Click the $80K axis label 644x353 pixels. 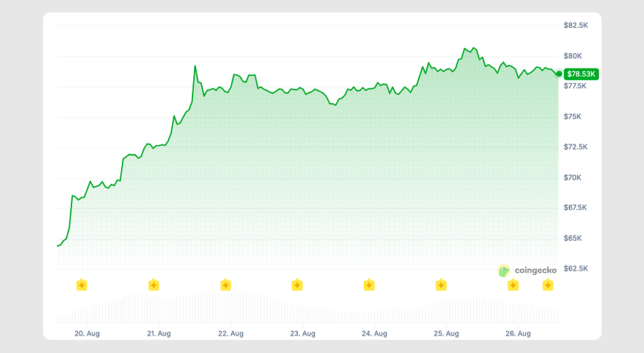tap(573, 56)
